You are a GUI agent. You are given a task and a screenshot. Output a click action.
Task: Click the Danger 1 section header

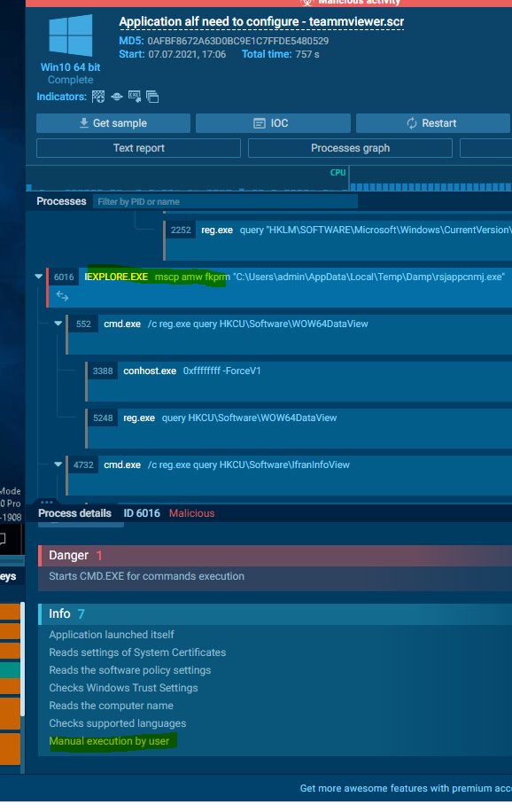[275, 556]
